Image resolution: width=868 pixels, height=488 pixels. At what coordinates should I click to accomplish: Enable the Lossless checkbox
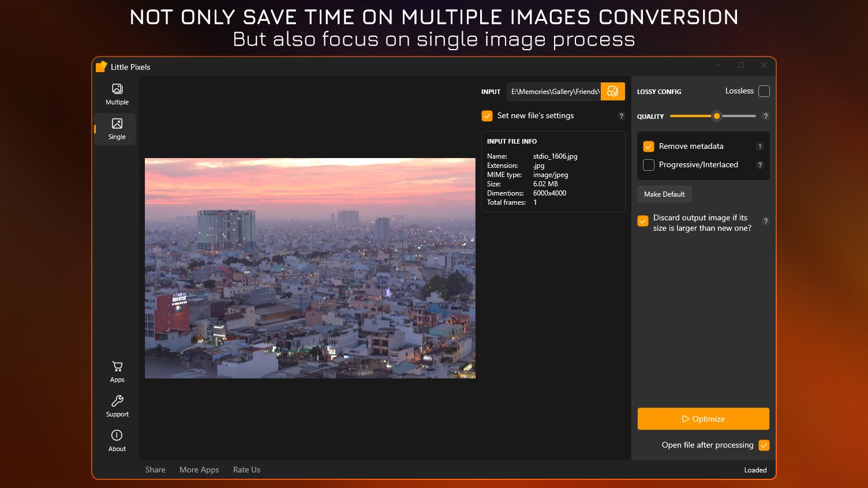[x=764, y=91]
